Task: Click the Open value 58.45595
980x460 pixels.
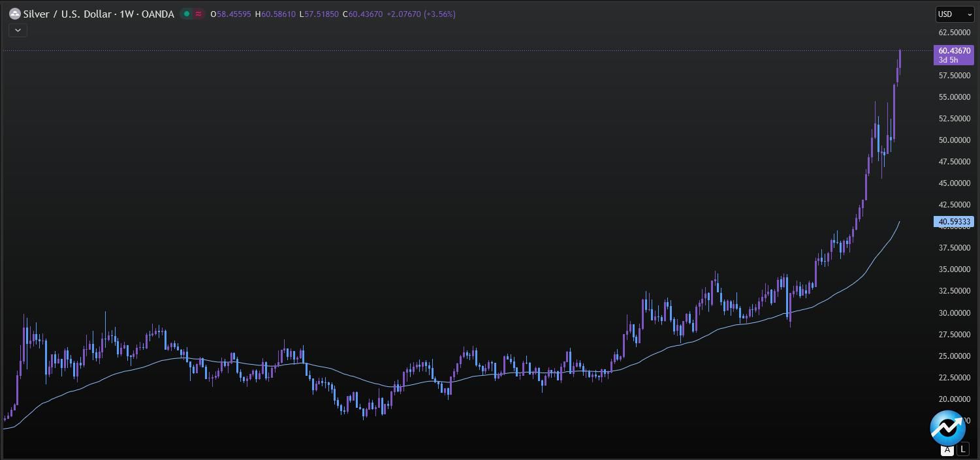Action: point(234,14)
